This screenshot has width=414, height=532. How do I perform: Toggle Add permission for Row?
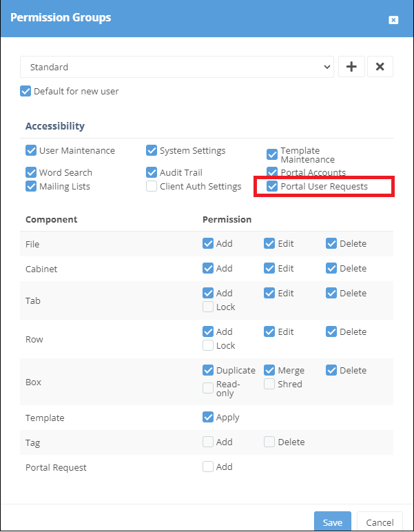pos(208,331)
